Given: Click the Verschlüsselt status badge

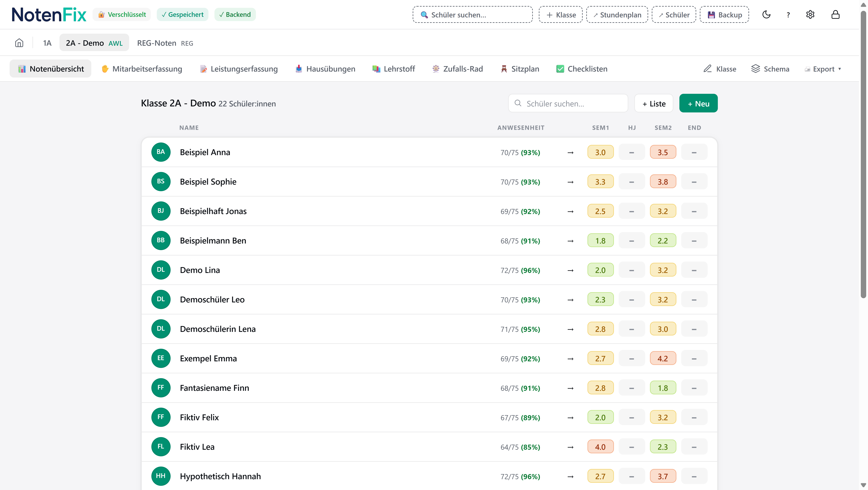Looking at the screenshot, I should click(x=122, y=14).
